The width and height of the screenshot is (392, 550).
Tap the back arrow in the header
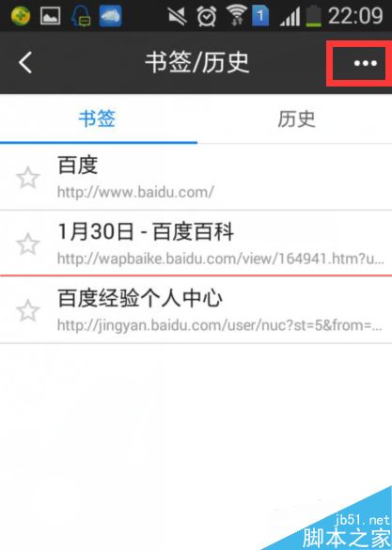pos(25,62)
